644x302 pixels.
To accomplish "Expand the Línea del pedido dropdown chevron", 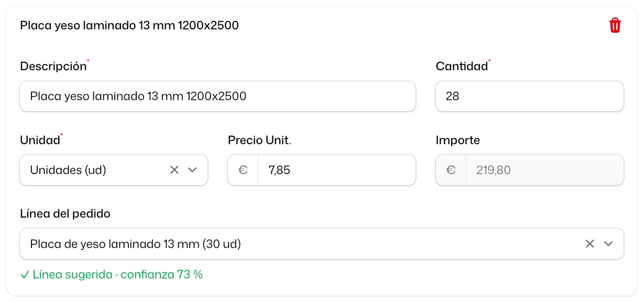I will tap(608, 244).
